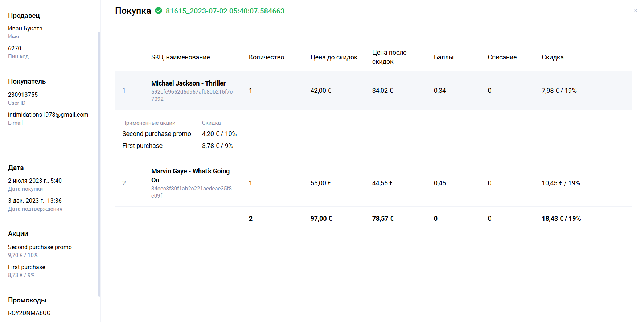
Task: Click the Количество column header
Action: pyautogui.click(x=266, y=57)
